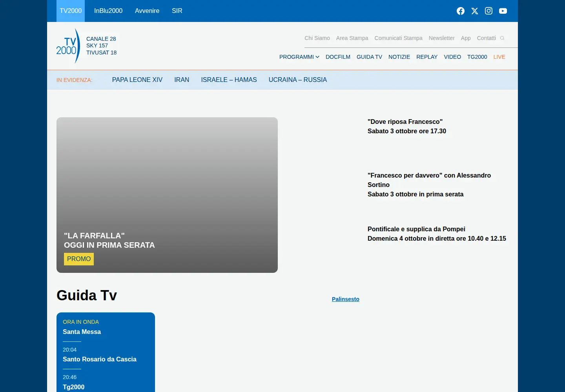Screen dimensions: 565x392
Task: Watch the LIVE stream link
Action: click(x=499, y=57)
